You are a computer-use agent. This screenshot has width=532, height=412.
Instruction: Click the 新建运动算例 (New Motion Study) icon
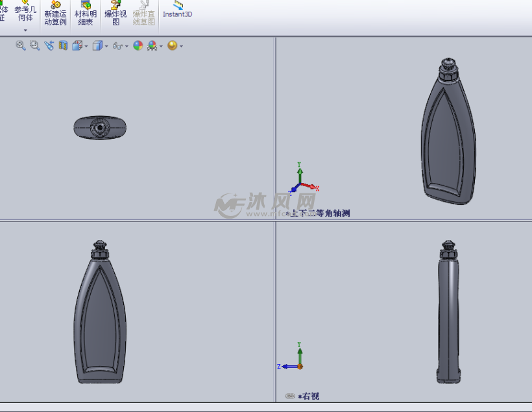[x=54, y=14]
